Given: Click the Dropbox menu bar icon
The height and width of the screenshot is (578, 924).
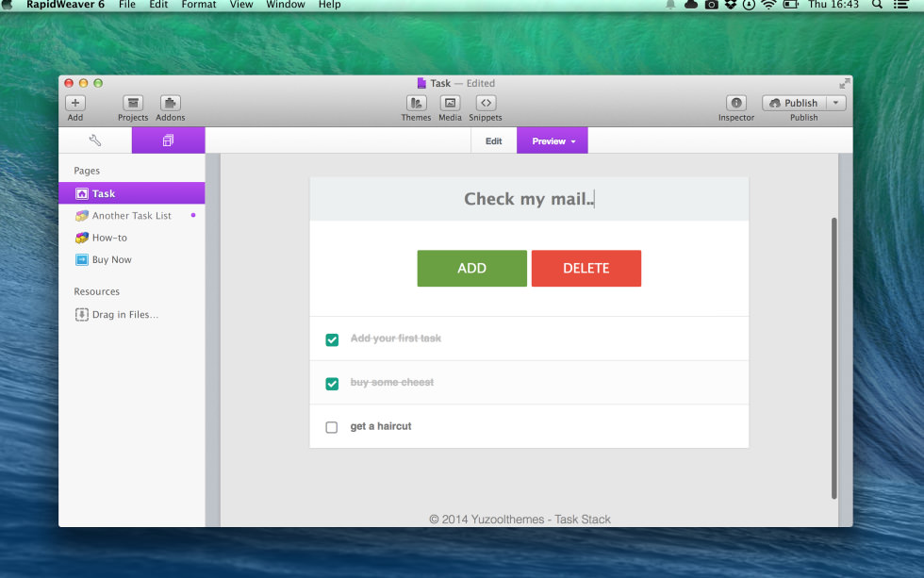Looking at the screenshot, I should click(x=731, y=5).
